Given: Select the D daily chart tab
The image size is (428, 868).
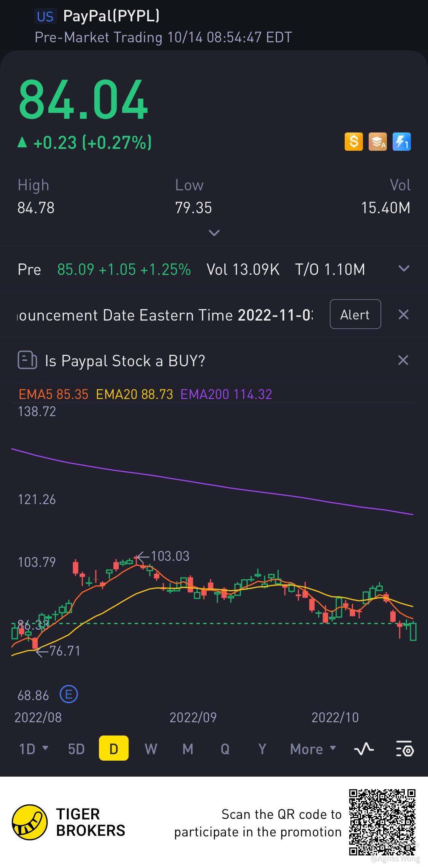Looking at the screenshot, I should tap(114, 748).
